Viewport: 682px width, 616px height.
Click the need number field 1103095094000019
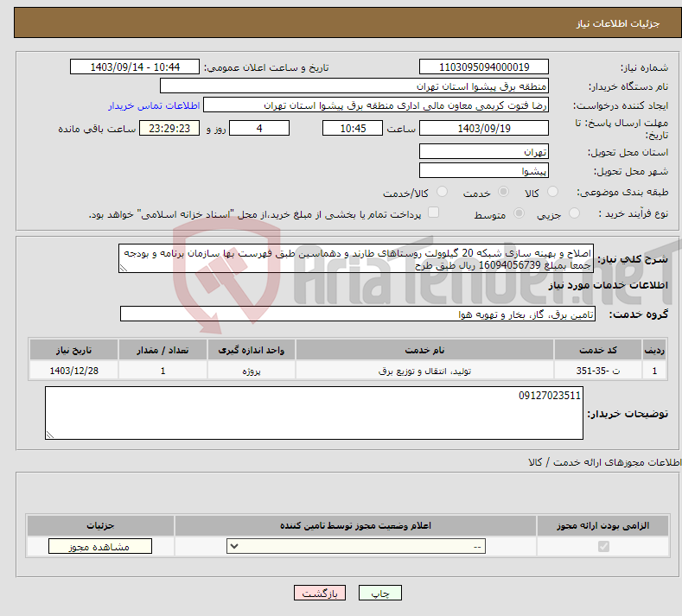484,67
